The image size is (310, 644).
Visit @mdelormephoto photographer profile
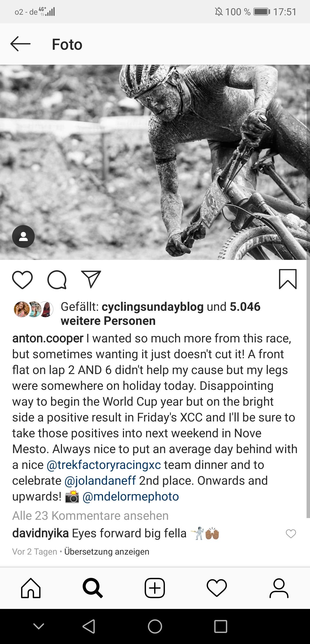click(x=131, y=497)
